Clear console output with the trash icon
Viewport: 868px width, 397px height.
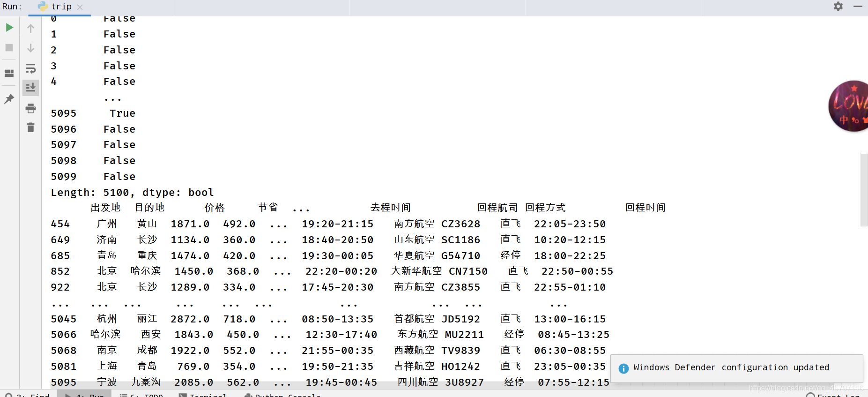(30, 127)
